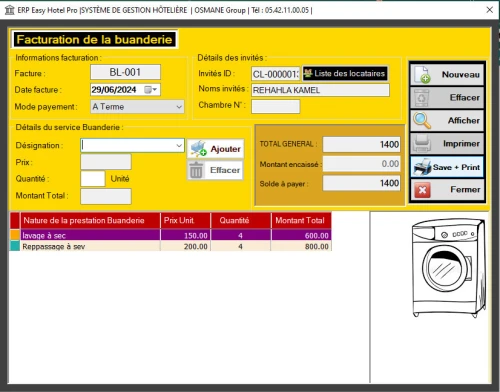Screen dimensions: 500x392
Task: Click the TOTAL GENERAL value field
Action: [361, 144]
